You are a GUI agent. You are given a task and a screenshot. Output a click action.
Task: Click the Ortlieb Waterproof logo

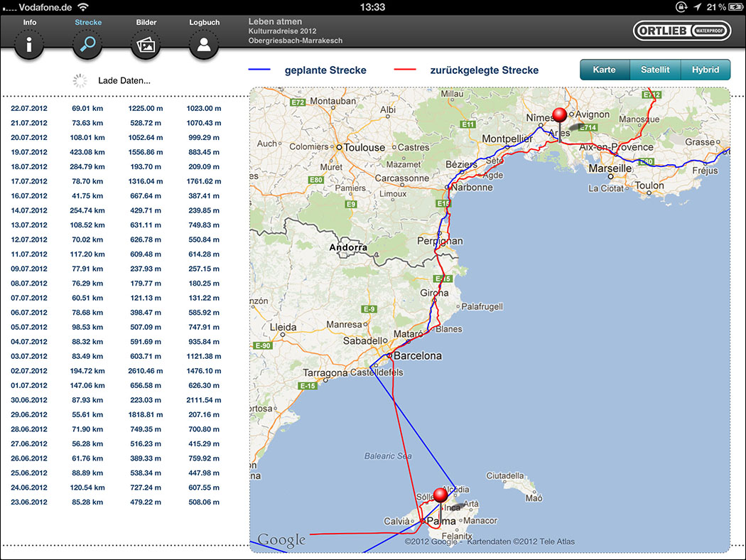pos(681,32)
